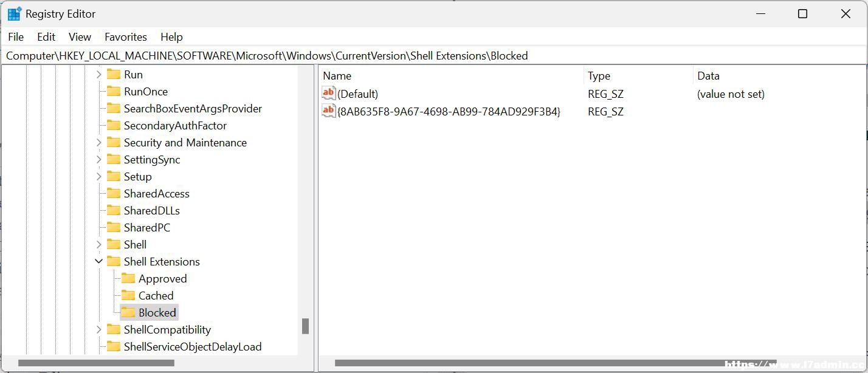The image size is (868, 373).
Task: Select the Blocked subkey
Action: click(157, 313)
